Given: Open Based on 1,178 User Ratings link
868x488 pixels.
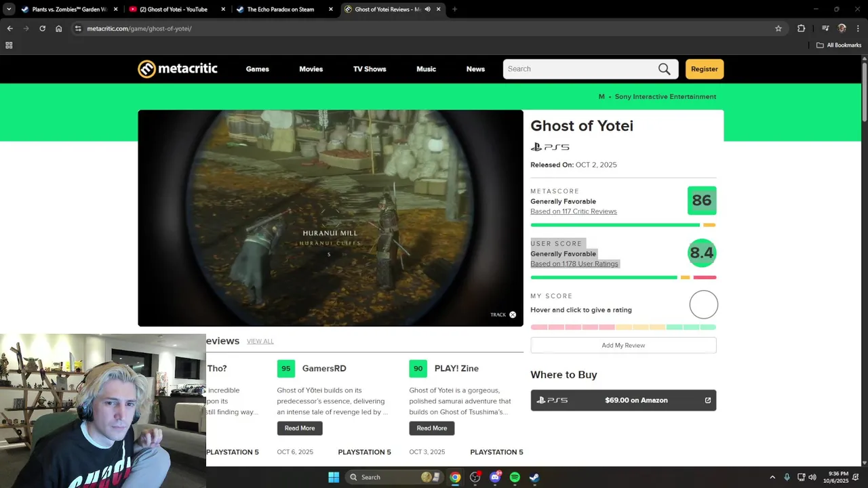Looking at the screenshot, I should [574, 264].
